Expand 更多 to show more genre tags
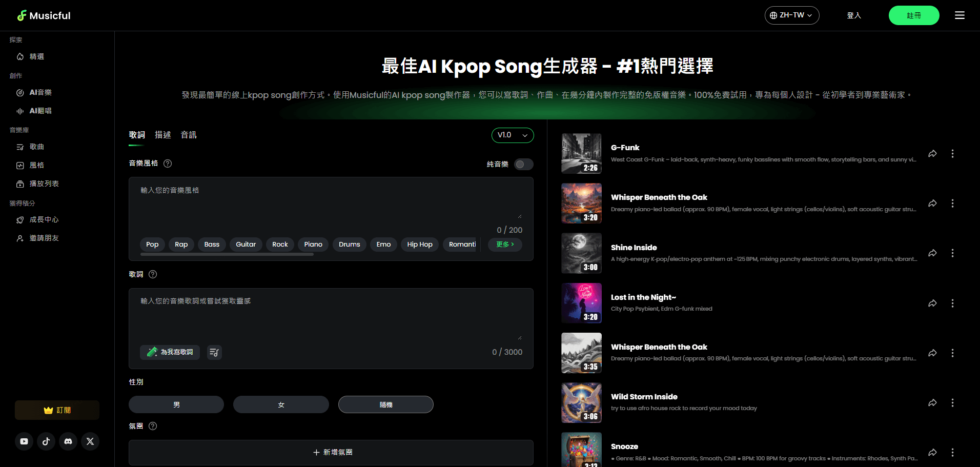This screenshot has width=980, height=467. (x=504, y=245)
